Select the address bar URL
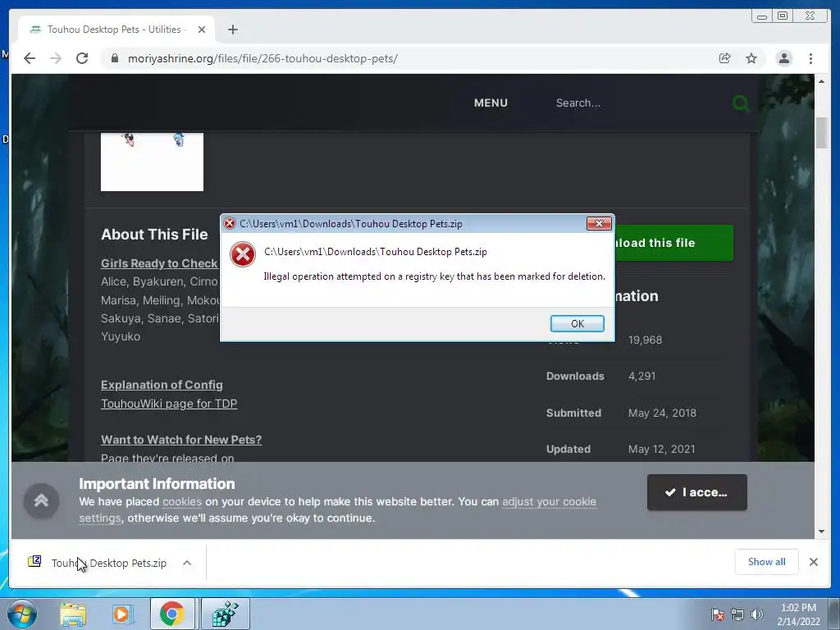The height and width of the screenshot is (630, 840). click(x=262, y=58)
